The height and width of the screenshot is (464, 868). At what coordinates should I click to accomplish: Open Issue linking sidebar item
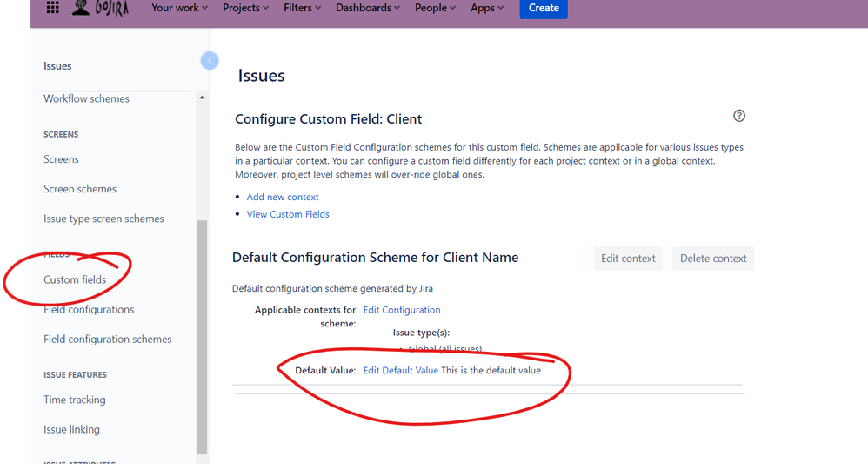71,429
